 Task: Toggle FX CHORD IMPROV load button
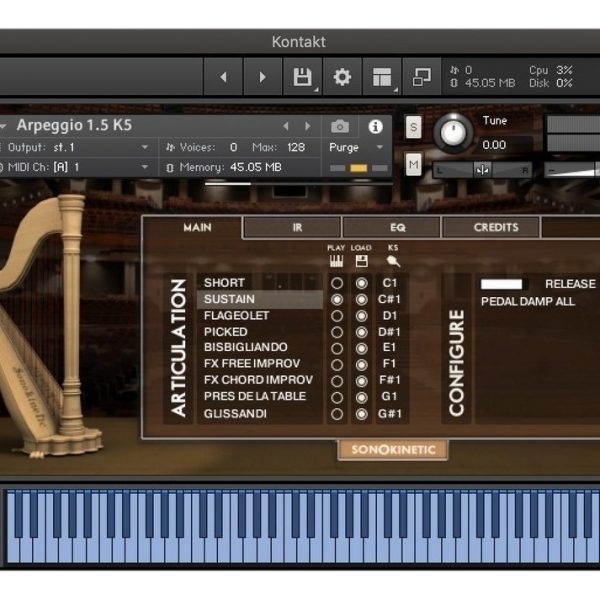click(x=361, y=381)
